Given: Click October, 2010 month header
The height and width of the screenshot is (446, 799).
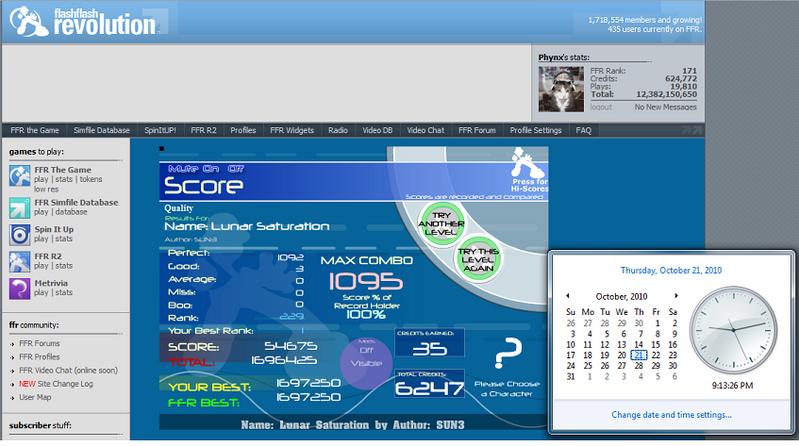Looking at the screenshot, I should tap(621, 296).
